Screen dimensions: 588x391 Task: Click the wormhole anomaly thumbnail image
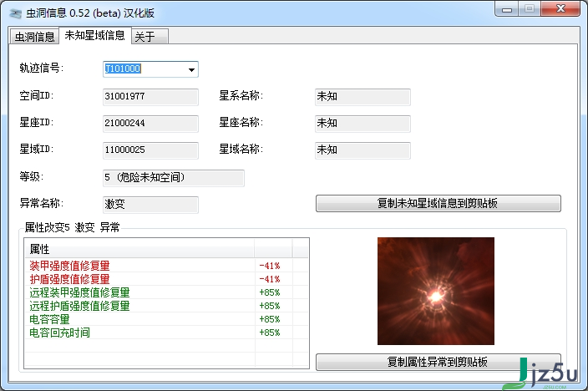(436, 292)
